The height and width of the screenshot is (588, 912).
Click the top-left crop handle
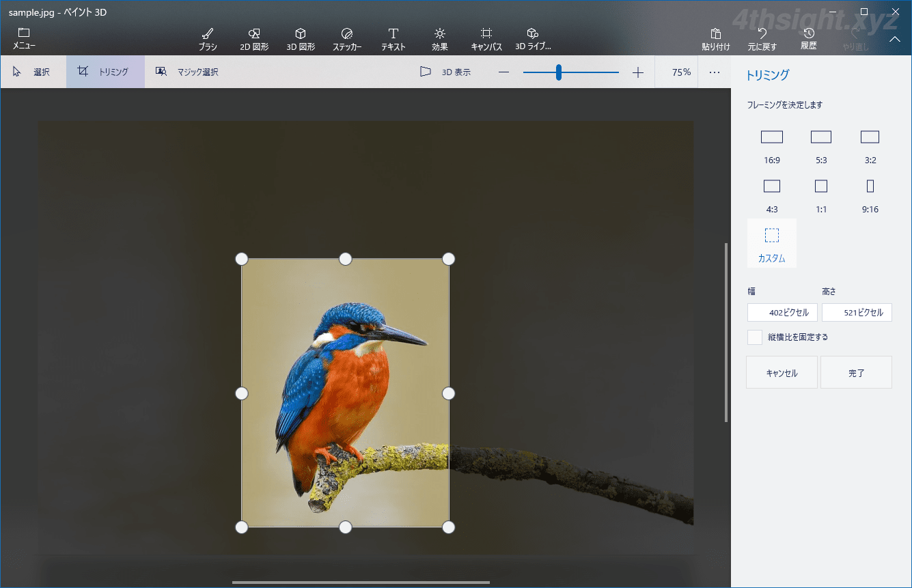242,259
